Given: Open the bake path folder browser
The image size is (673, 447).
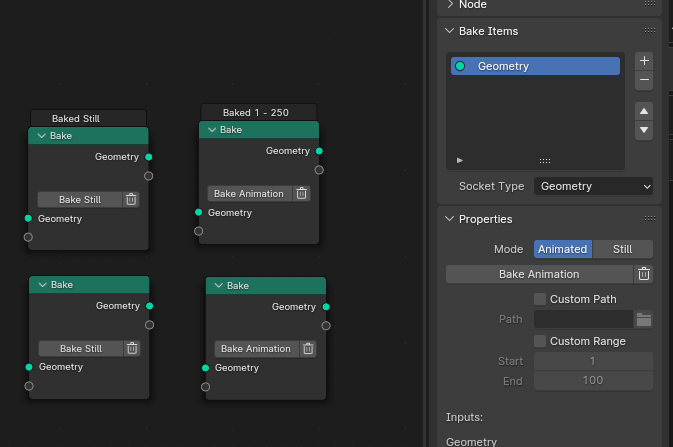Looking at the screenshot, I should click(x=644, y=319).
